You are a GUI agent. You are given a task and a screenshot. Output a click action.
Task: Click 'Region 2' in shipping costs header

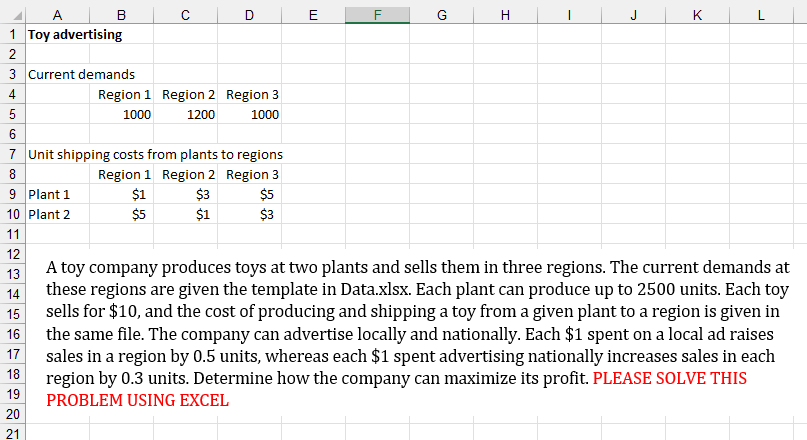pyautogui.click(x=188, y=174)
